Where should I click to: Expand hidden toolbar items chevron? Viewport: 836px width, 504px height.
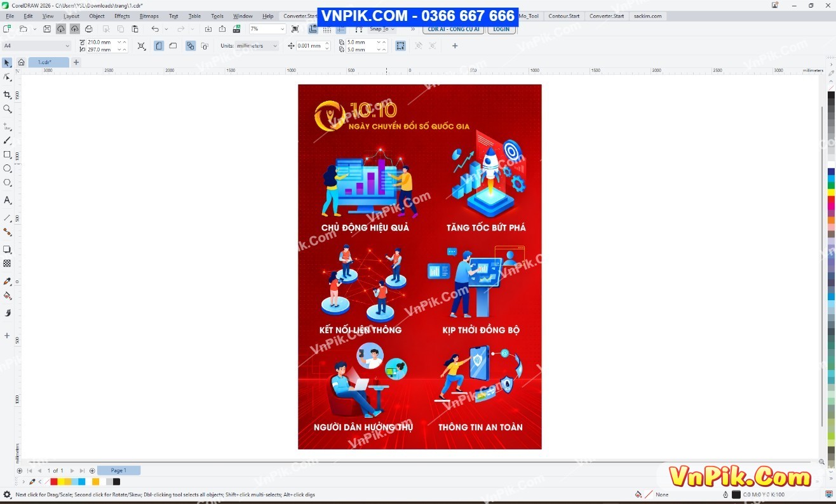[413, 29]
